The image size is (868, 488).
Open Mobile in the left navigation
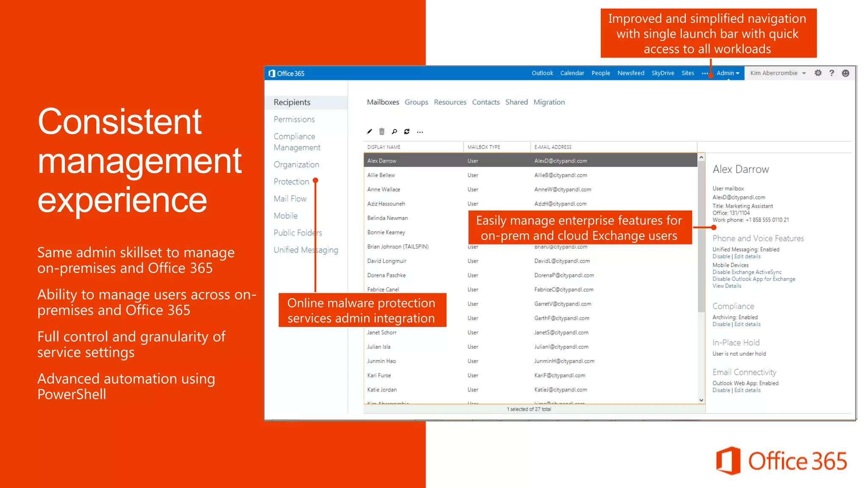286,216
